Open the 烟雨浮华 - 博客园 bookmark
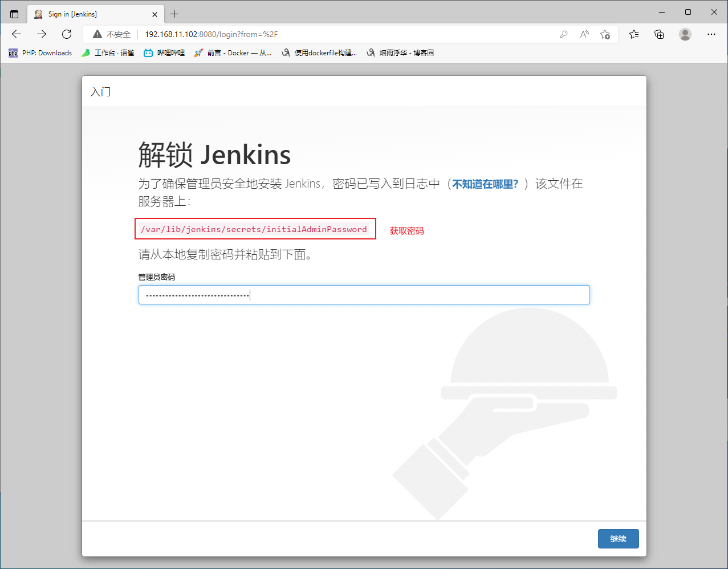This screenshot has height=569, width=728. [400, 53]
